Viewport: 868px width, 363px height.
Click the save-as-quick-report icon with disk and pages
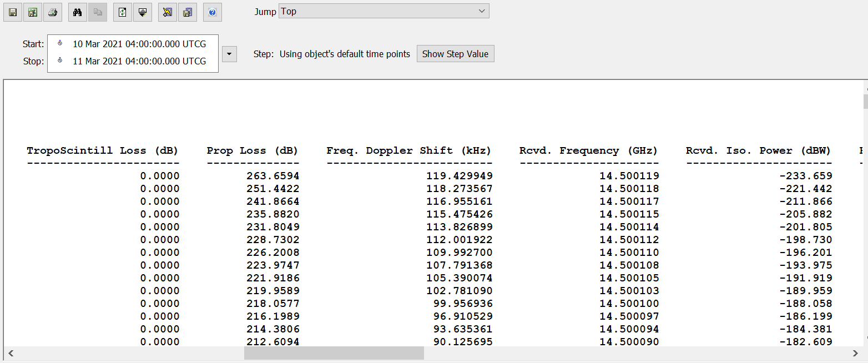pos(188,12)
